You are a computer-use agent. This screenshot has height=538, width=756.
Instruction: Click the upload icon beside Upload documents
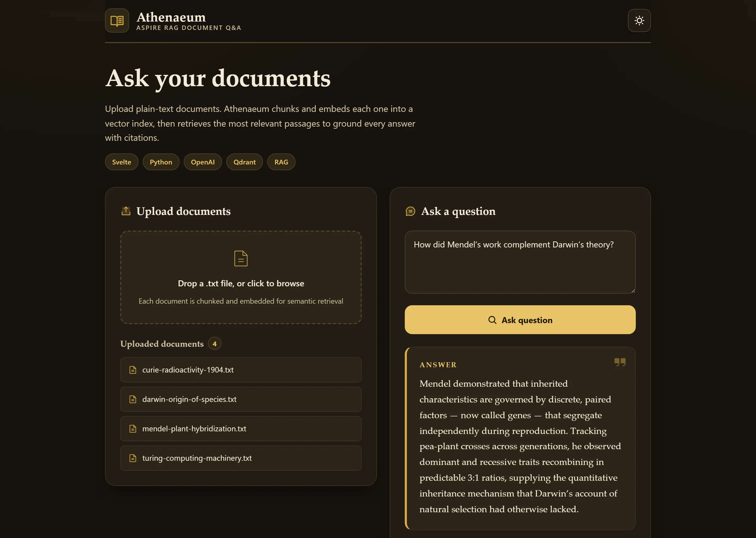coord(126,211)
